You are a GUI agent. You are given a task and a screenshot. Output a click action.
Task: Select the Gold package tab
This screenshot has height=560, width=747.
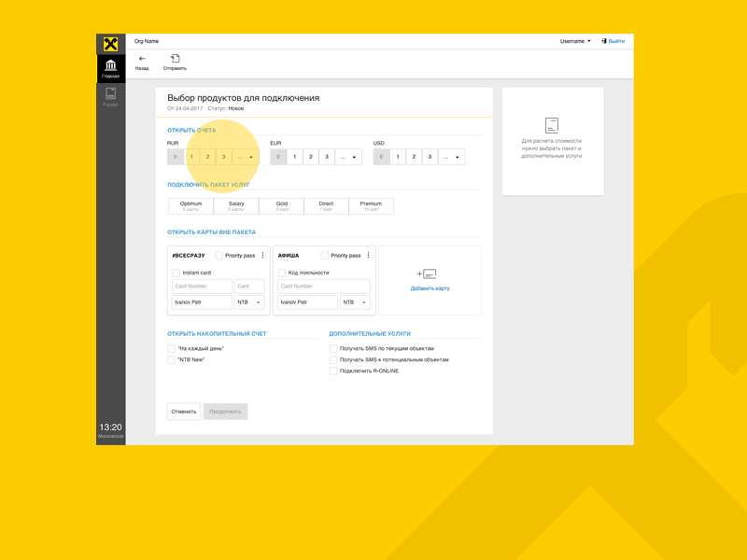click(x=281, y=205)
